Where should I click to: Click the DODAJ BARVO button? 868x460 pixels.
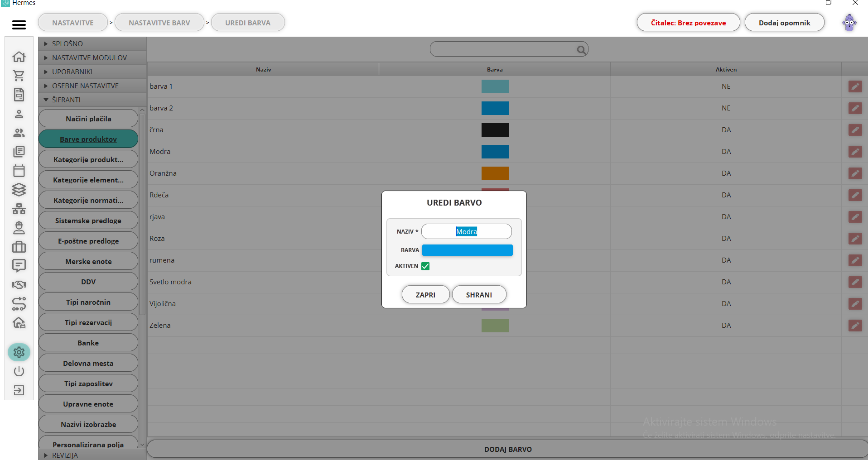pos(507,449)
